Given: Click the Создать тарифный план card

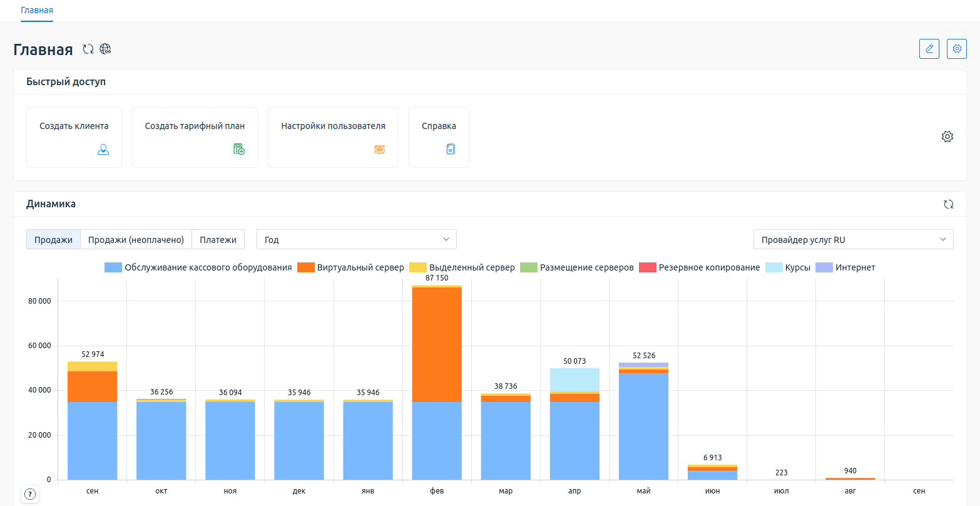Looking at the screenshot, I should tap(195, 137).
